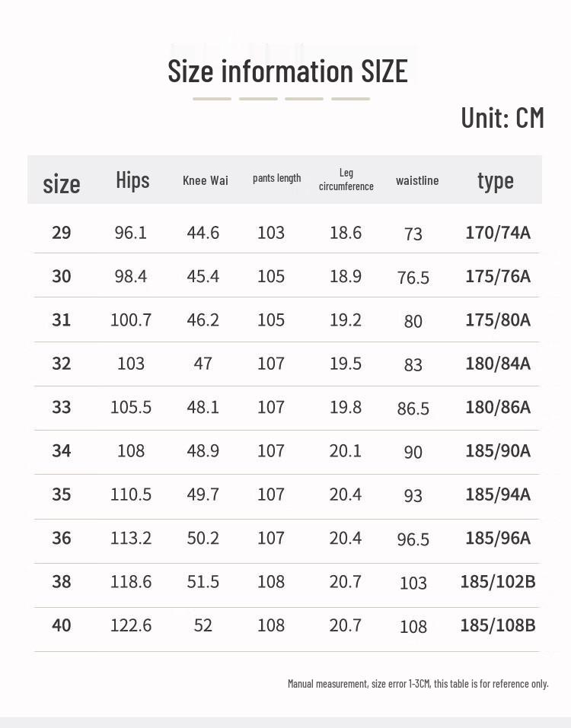This screenshot has width=571, height=728.
Task: Click the 185/102B type cell
Action: pos(498,582)
